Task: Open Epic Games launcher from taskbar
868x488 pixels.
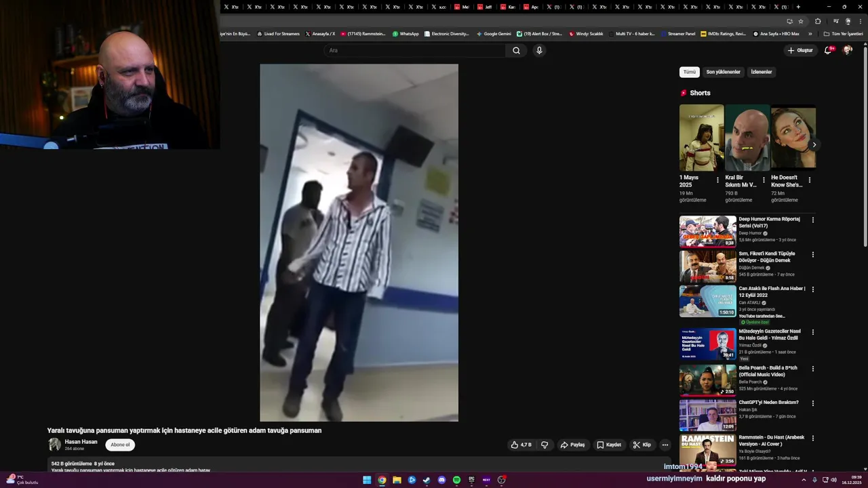Action: coord(471,480)
